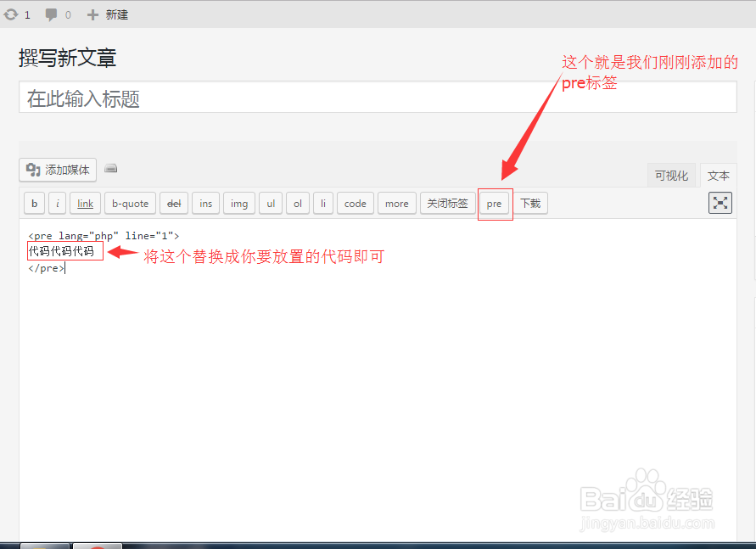Insert image with img button
The image size is (756, 549).
coord(239,204)
